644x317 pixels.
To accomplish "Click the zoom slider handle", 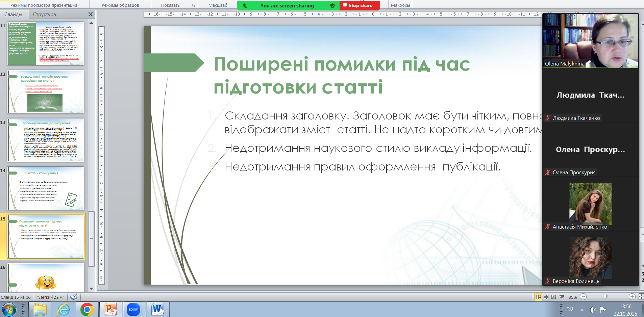I will pyautogui.click(x=605, y=297).
